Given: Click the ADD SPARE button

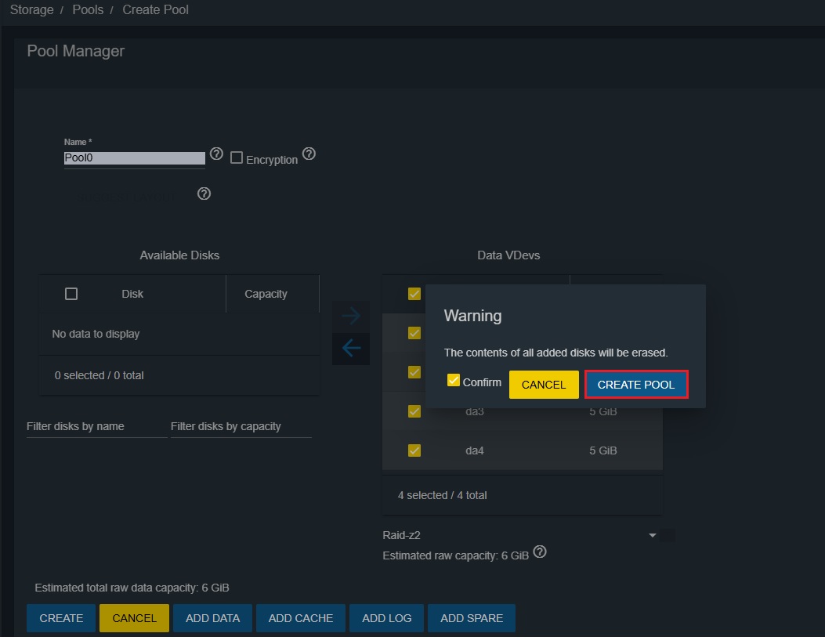Looking at the screenshot, I should (472, 618).
